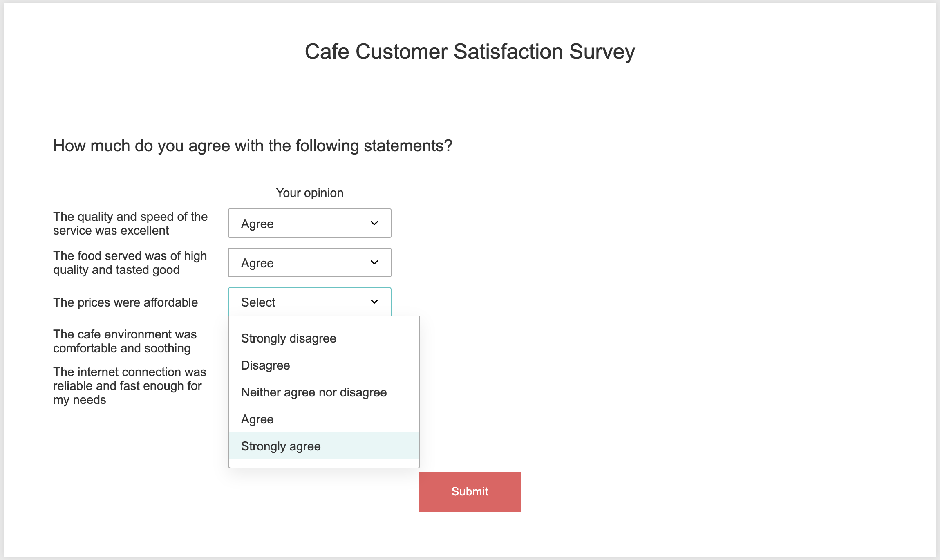Click chevron arrow in prices affordable dropdown
This screenshot has width=940, height=560.
click(x=374, y=302)
